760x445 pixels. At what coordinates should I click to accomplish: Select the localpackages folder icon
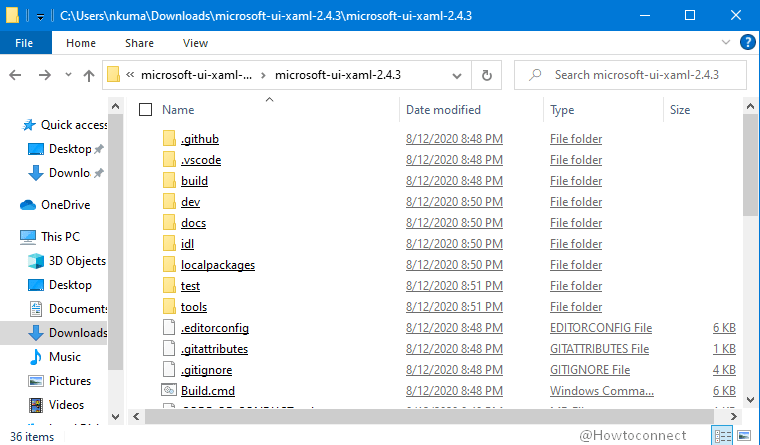click(169, 265)
